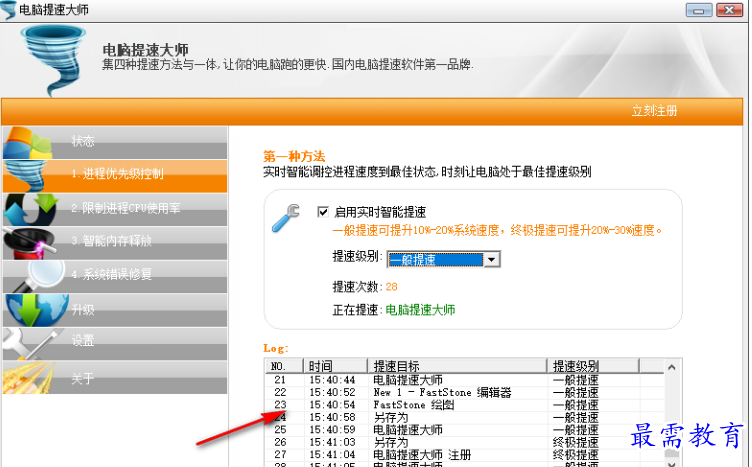Sort log by 提速级别 column header
This screenshot has width=752, height=467.
click(593, 366)
